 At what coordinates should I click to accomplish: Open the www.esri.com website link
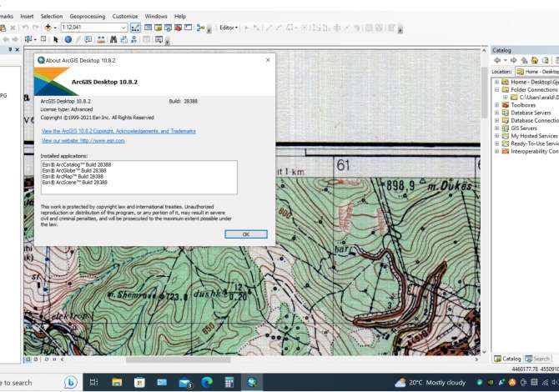pos(83,141)
